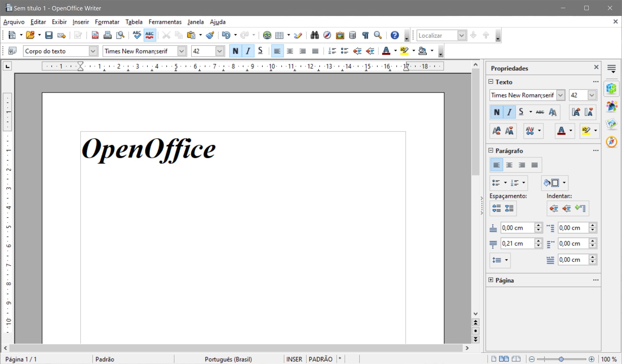
Task: Open the Navigator compass icon in toolbar
Action: pyautogui.click(x=327, y=35)
